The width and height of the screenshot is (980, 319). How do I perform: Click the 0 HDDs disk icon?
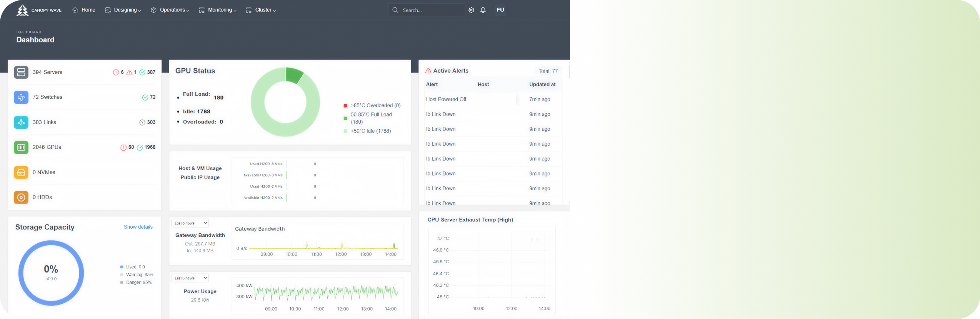click(21, 197)
